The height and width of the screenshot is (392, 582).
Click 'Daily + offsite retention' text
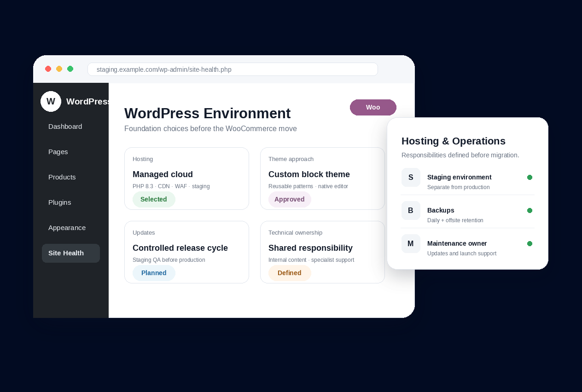click(x=455, y=220)
